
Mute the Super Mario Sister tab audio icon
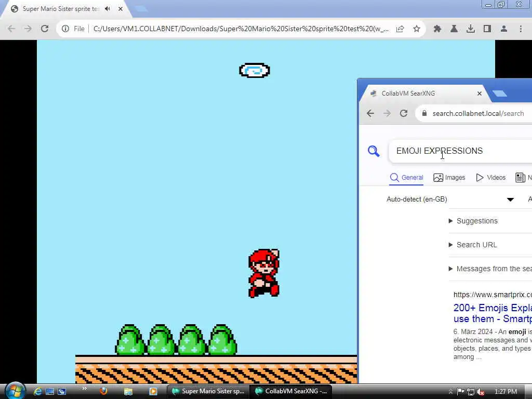click(108, 9)
